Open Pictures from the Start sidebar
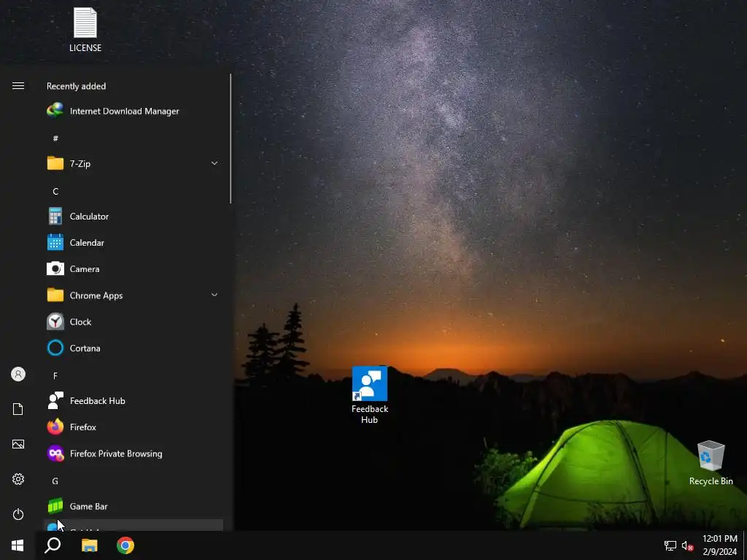The width and height of the screenshot is (747, 560). tap(18, 444)
